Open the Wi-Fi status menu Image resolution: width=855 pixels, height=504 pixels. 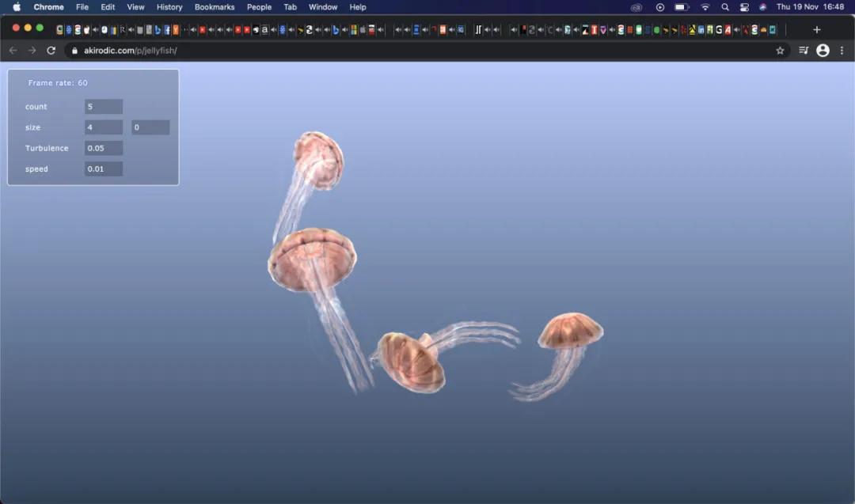(705, 7)
